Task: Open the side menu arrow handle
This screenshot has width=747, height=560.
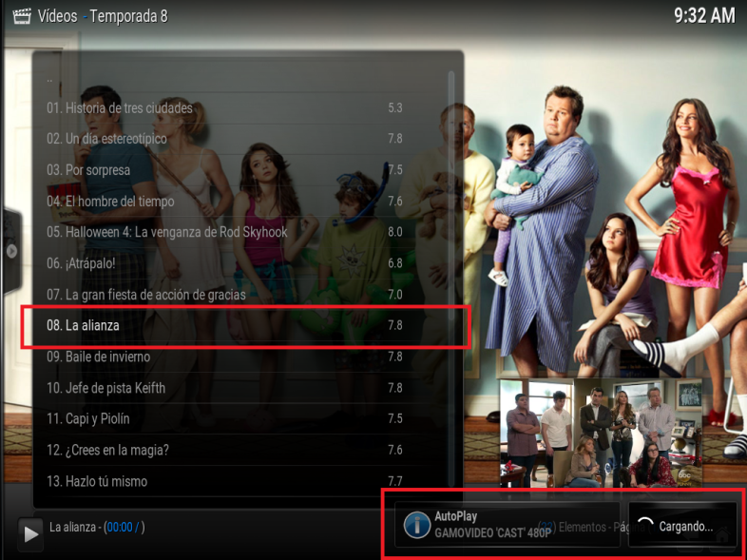Action: (x=12, y=251)
